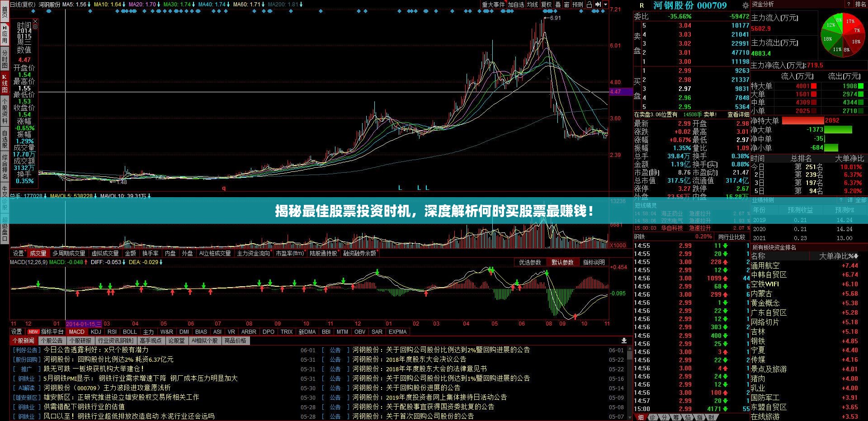Select MACD indicator tab
Screen dimensions: 868x421
(77, 332)
